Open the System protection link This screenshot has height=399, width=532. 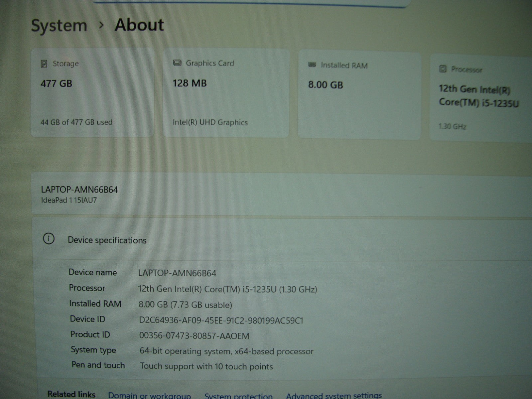(x=238, y=396)
